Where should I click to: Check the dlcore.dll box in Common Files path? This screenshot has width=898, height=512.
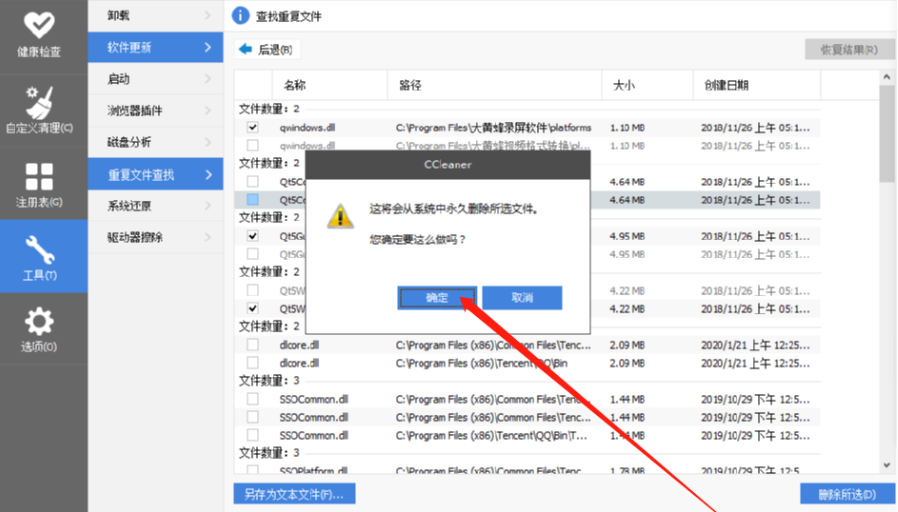pos(253,345)
